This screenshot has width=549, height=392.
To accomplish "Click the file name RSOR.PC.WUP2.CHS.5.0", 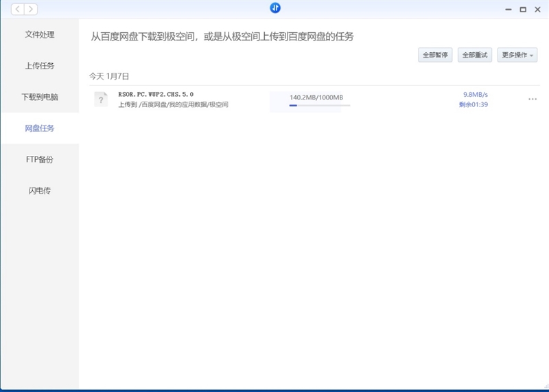I will (156, 94).
